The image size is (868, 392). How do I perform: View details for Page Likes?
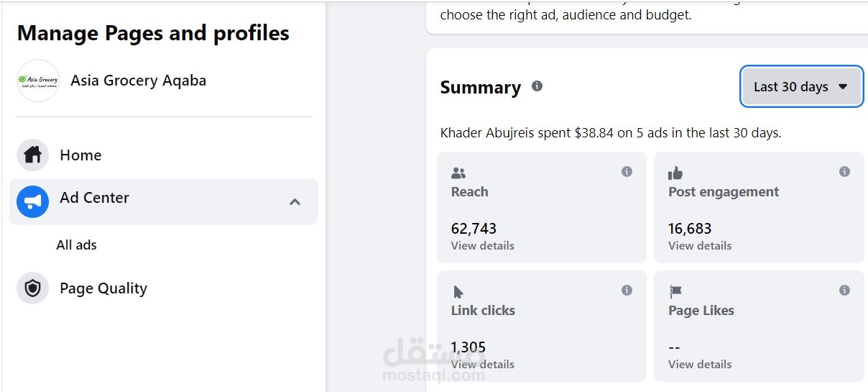699,365
